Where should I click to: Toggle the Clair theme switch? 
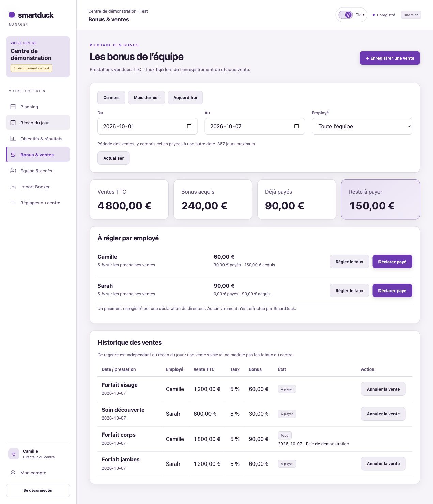point(345,15)
